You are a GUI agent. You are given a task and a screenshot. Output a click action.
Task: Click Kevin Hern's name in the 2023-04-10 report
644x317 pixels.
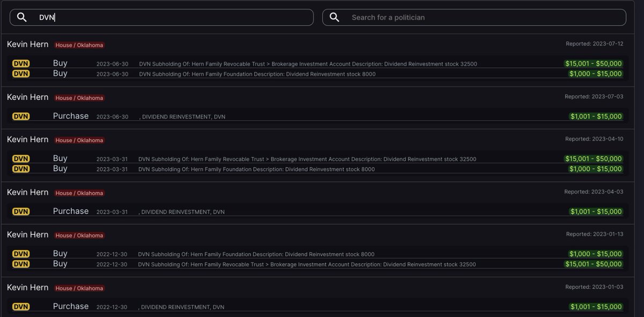27,139
